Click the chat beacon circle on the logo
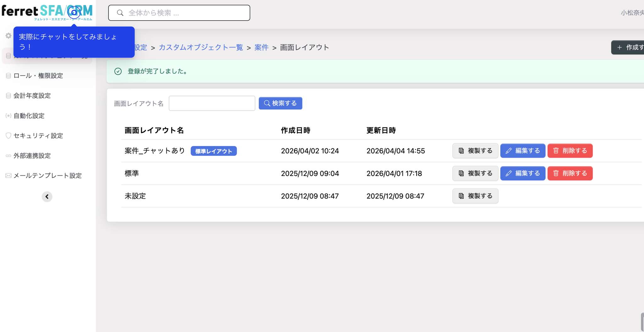The width and height of the screenshot is (644, 332). coord(74,13)
